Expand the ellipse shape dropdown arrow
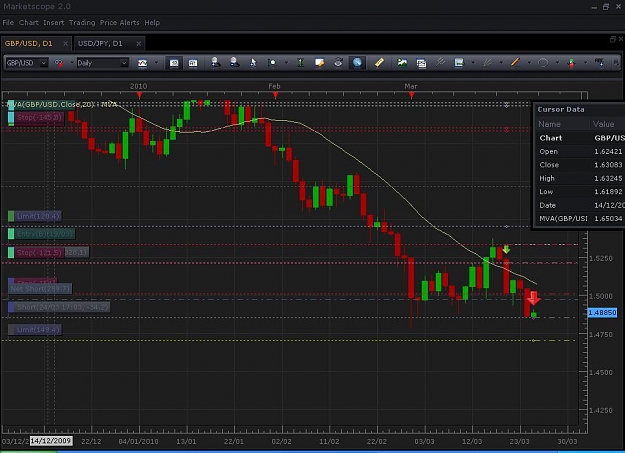This screenshot has width=625, height=453. tap(557, 63)
